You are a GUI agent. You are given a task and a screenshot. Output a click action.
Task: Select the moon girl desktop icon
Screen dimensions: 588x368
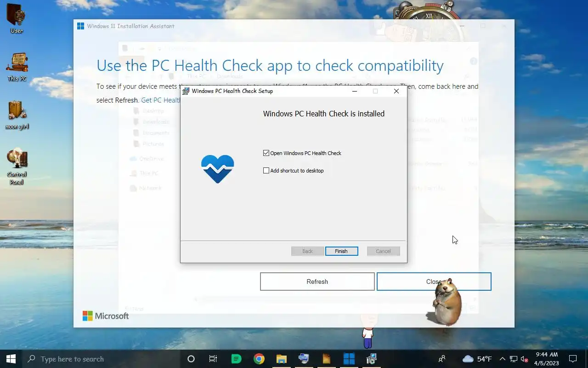tap(17, 115)
